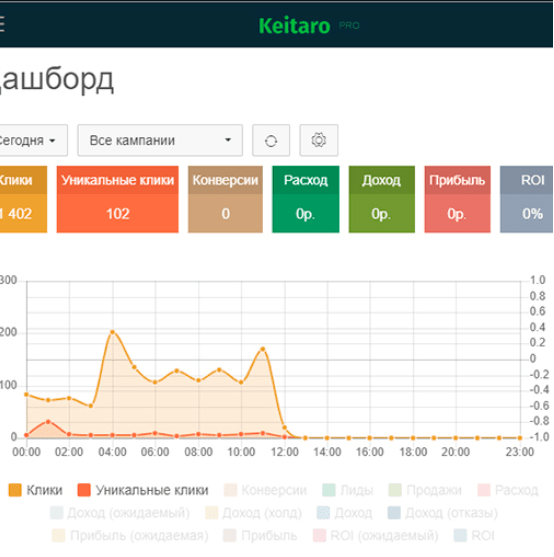Open dashboard settings gear icon
Image resolution: width=554 pixels, height=557 pixels.
tap(319, 140)
